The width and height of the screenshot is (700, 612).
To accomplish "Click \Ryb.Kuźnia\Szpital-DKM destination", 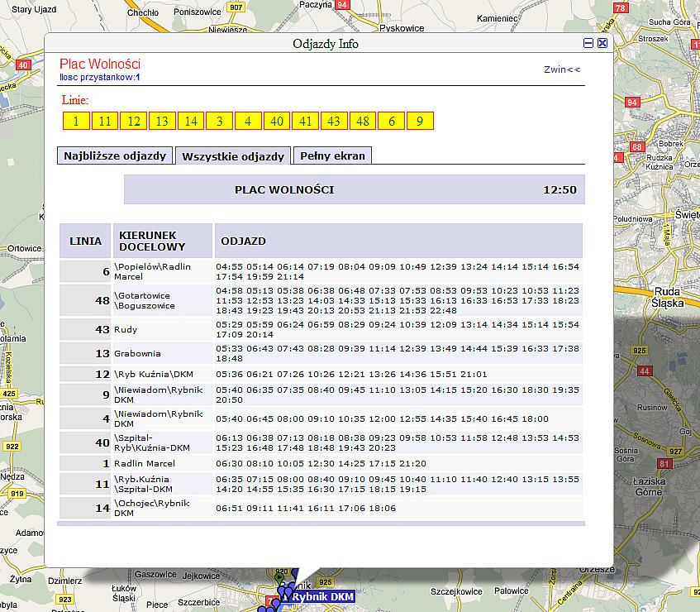I will click(x=143, y=484).
